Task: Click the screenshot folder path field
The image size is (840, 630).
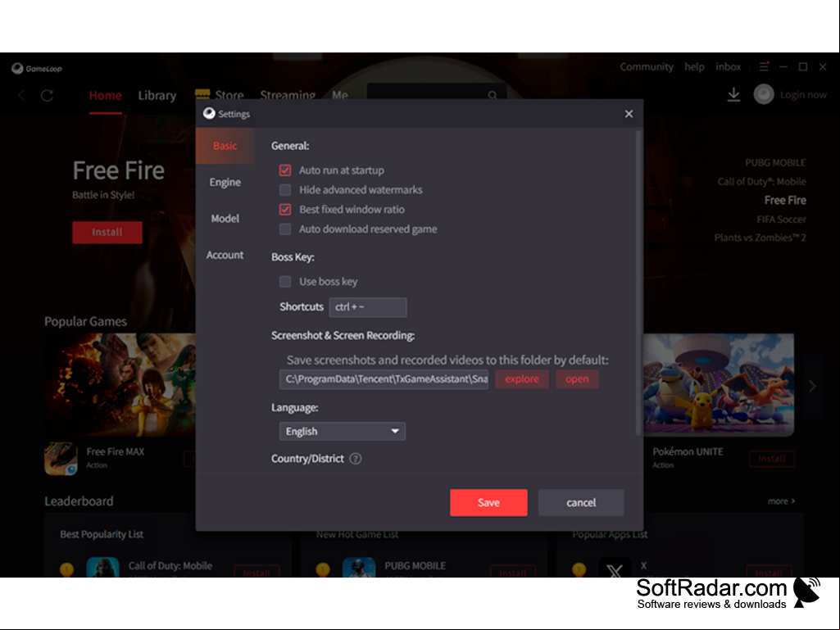Action: pyautogui.click(x=384, y=378)
